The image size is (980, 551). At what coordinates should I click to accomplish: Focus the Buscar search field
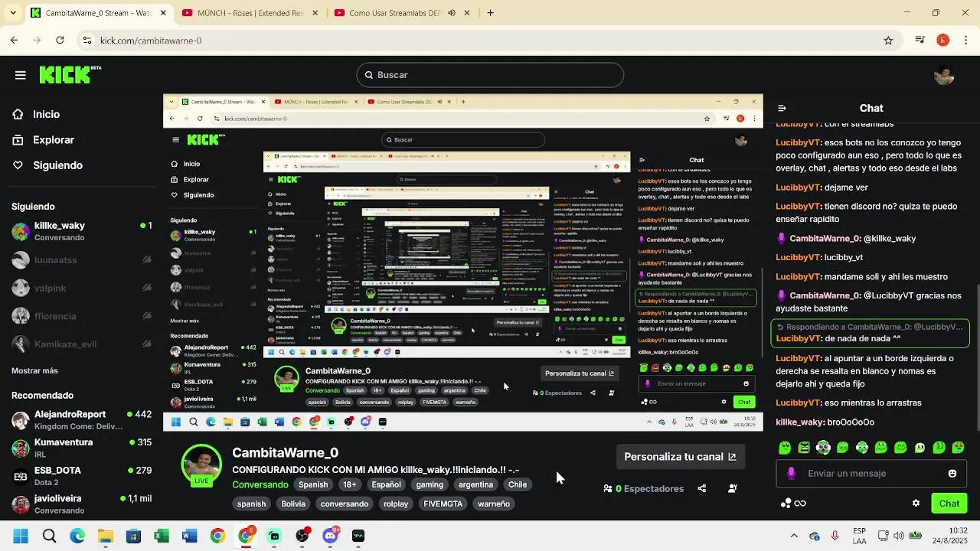coord(490,75)
